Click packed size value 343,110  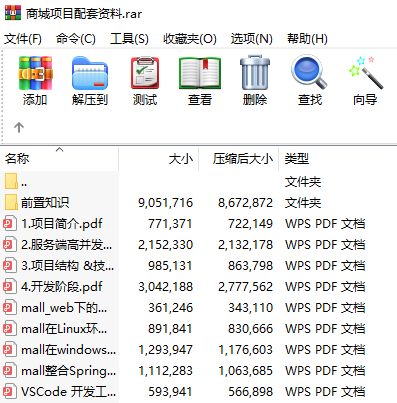click(x=251, y=308)
